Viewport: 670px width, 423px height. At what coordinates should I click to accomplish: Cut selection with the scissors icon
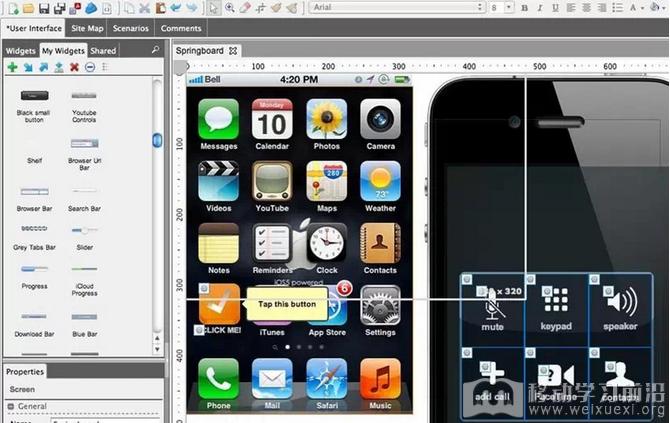[145, 8]
